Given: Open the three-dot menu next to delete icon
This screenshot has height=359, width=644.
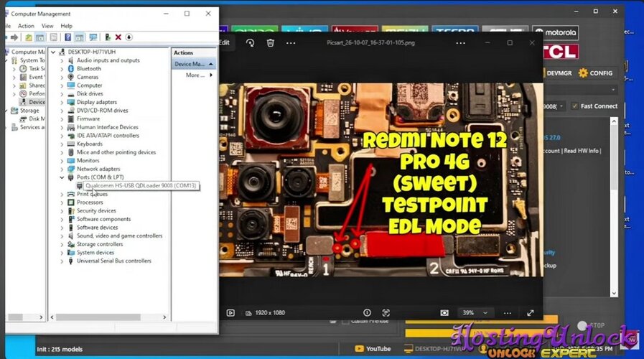Looking at the screenshot, I should coord(291,42).
